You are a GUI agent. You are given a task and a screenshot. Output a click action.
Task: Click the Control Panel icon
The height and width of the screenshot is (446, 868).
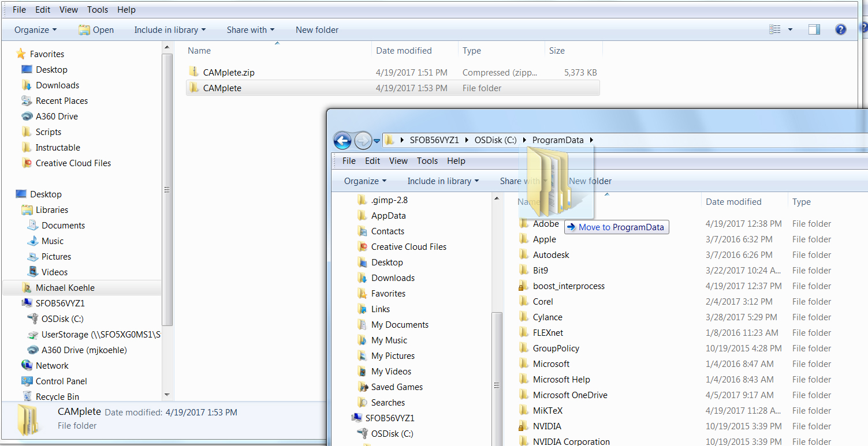(27, 381)
